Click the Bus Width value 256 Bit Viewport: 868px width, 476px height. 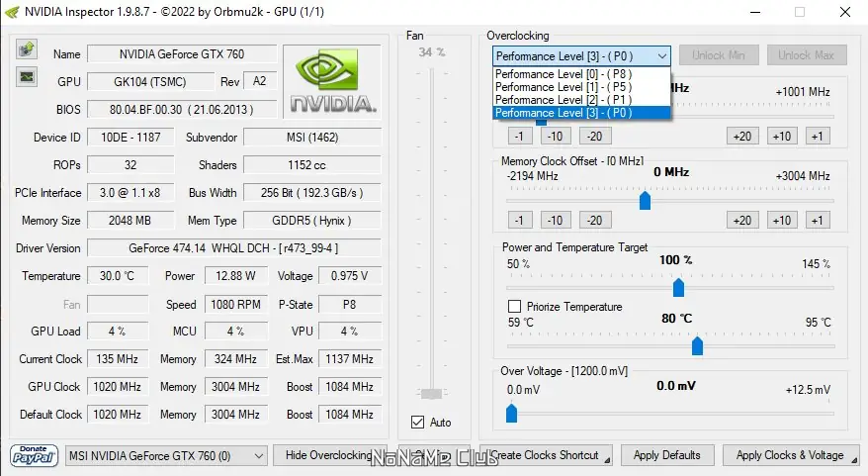312,193
